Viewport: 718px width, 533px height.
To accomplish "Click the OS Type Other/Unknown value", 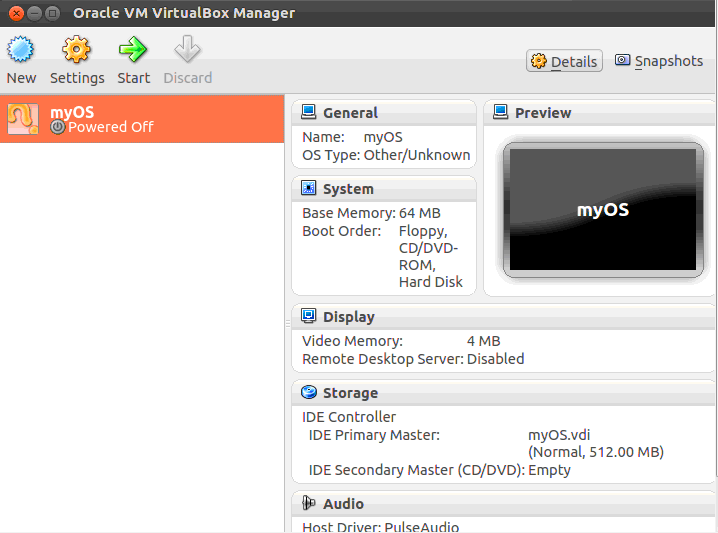I will 417,155.
